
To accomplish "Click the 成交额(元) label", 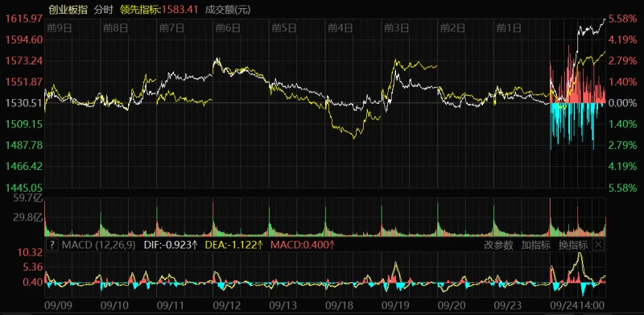I will point(228,9).
